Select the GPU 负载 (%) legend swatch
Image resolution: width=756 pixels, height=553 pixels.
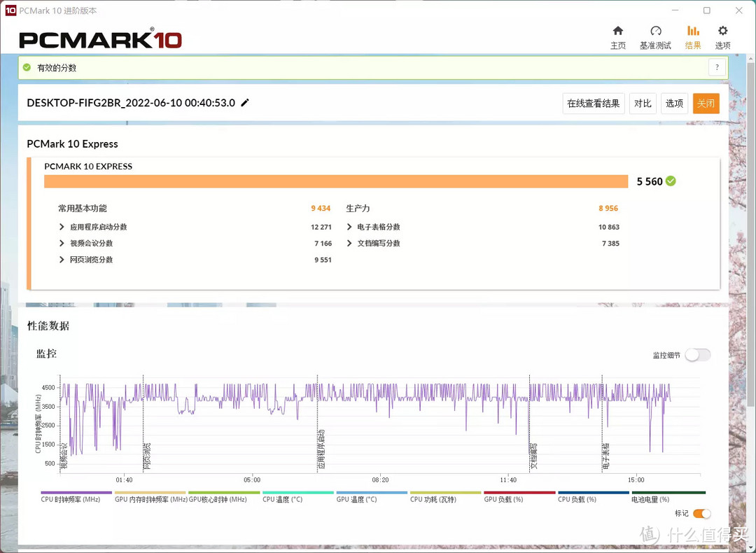click(x=519, y=493)
